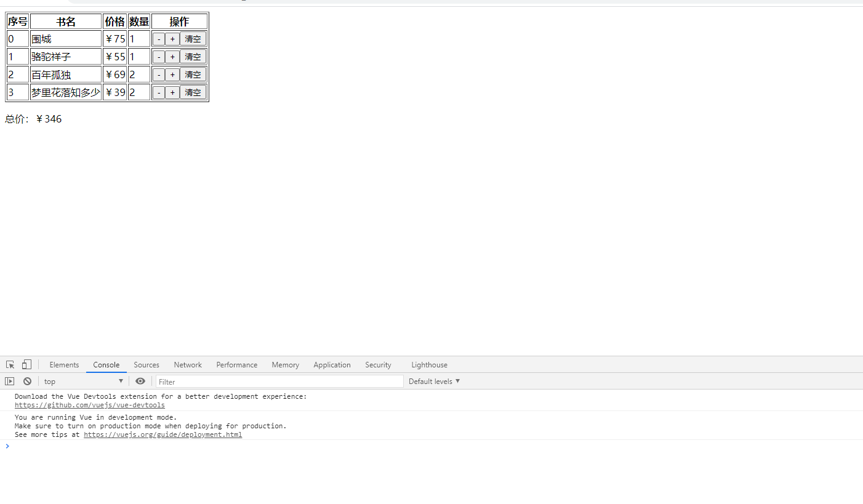Viewport: 863px width, 504px height.
Task: Open the Default levels dropdown
Action: (x=434, y=381)
